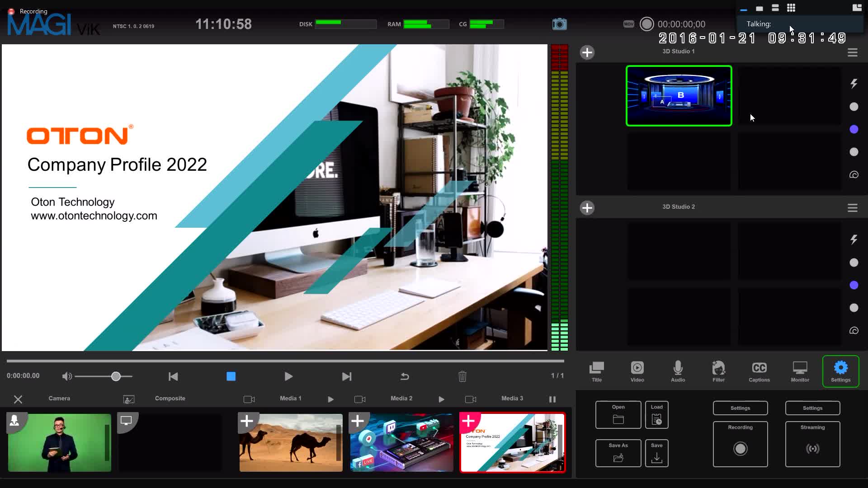Switch to the two-row layout icon
The image size is (868, 488).
click(x=775, y=8)
